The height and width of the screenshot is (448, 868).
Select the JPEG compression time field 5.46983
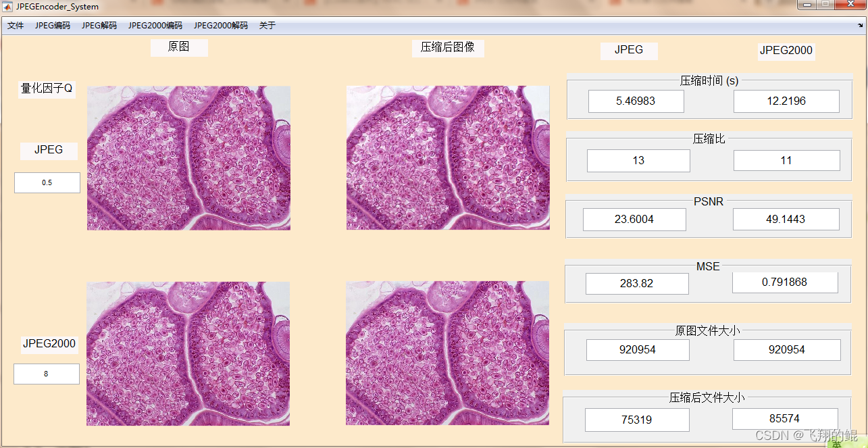coord(636,101)
